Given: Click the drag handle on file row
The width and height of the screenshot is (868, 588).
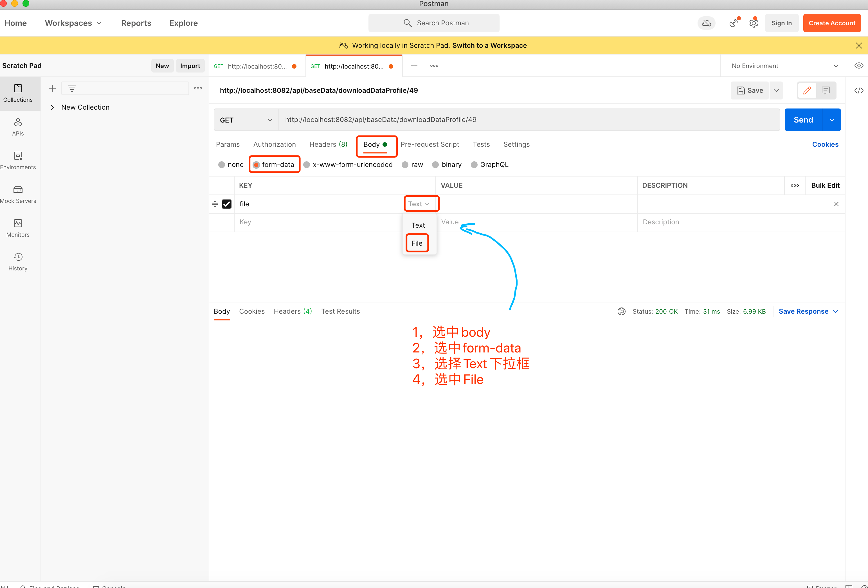Looking at the screenshot, I should [215, 204].
